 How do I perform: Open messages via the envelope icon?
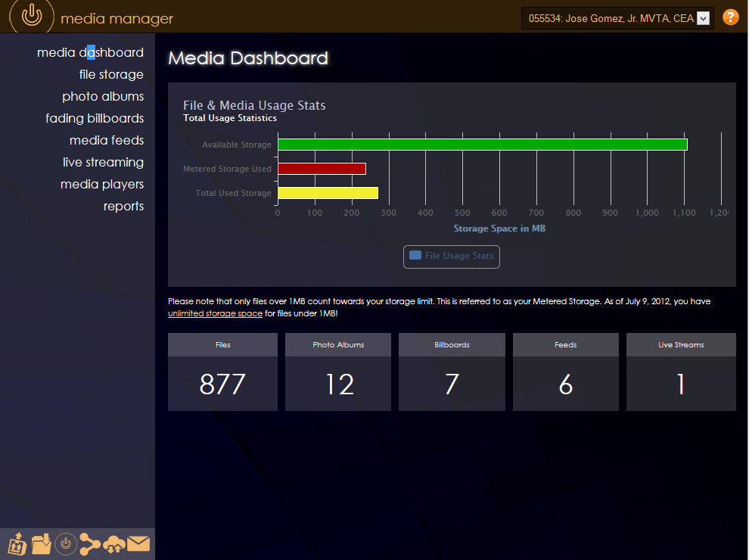click(139, 543)
